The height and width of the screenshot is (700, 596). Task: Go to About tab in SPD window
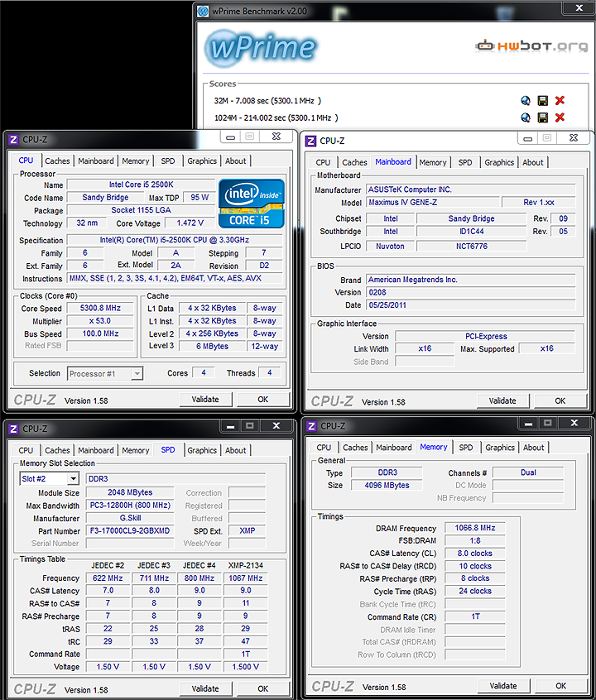(235, 450)
